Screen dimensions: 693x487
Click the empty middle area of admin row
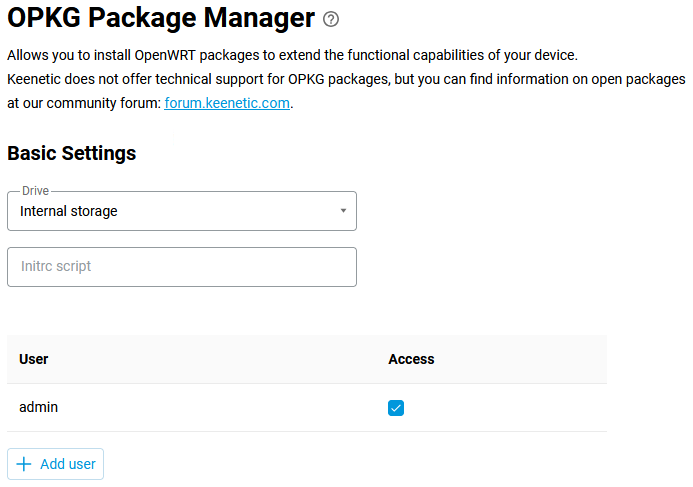pyautogui.click(x=220, y=408)
